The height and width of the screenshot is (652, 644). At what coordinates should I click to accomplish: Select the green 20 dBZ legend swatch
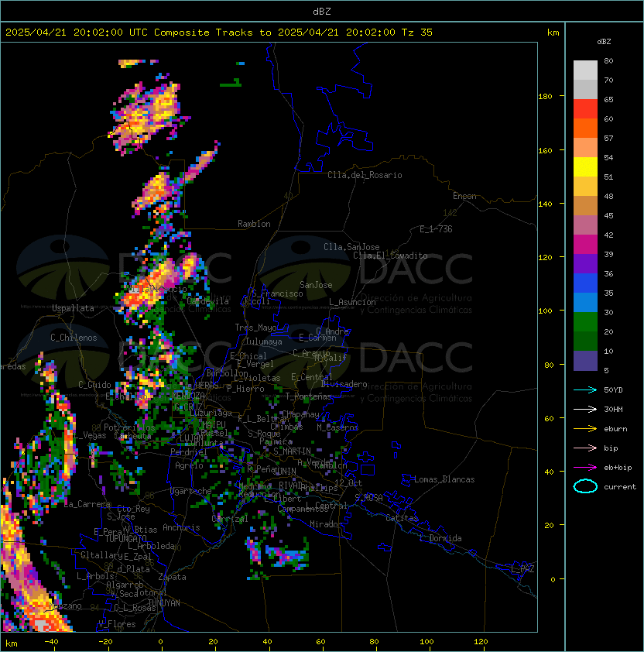click(585, 322)
